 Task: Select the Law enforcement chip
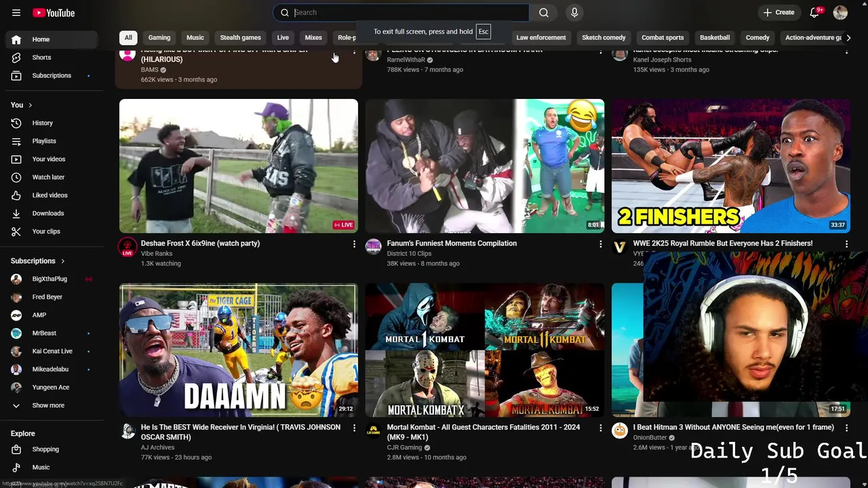540,37
